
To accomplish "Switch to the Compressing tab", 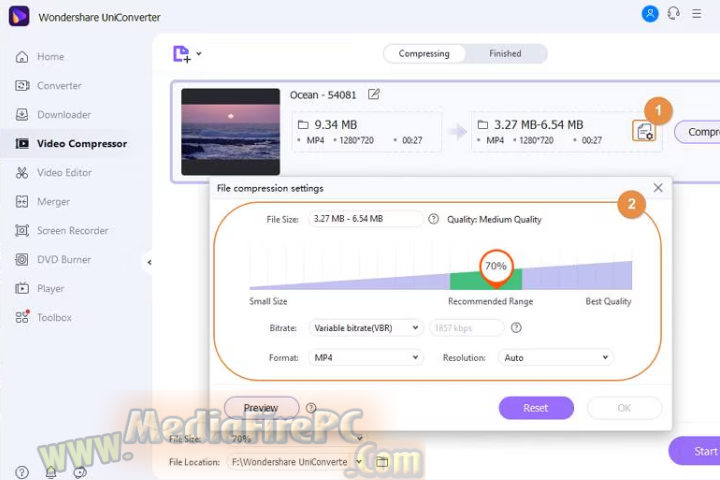I will (424, 54).
